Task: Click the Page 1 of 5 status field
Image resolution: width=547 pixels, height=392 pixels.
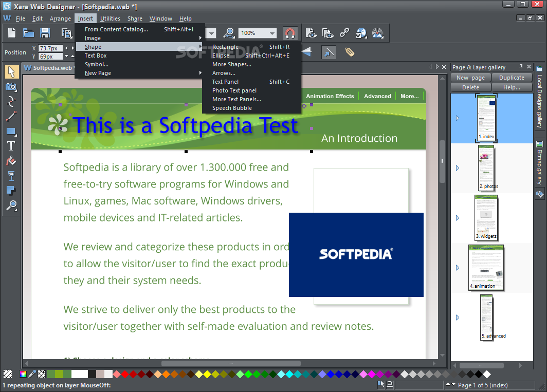Action: [x=483, y=385]
